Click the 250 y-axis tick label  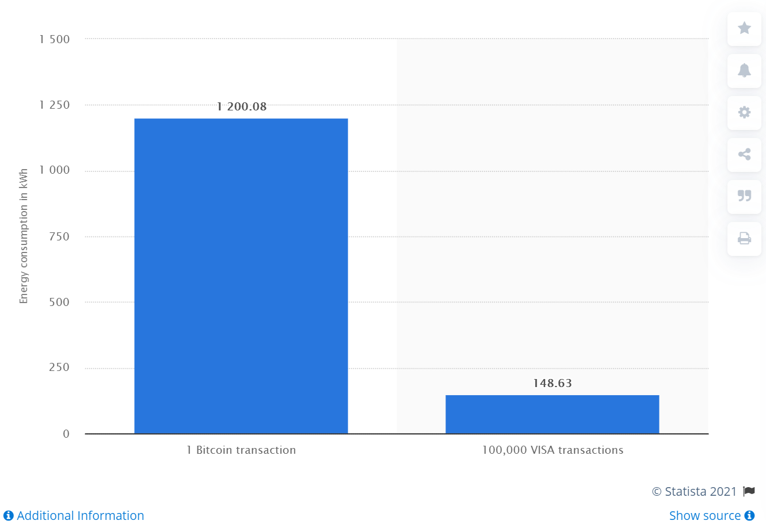point(59,367)
